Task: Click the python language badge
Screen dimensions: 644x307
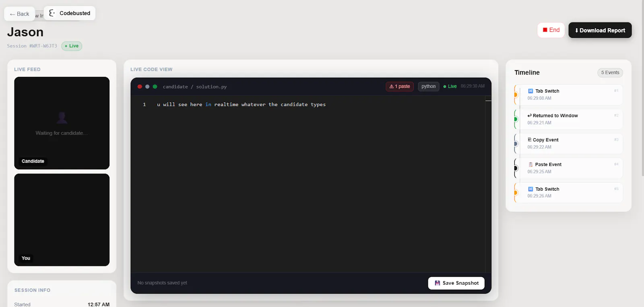Action: (429, 87)
